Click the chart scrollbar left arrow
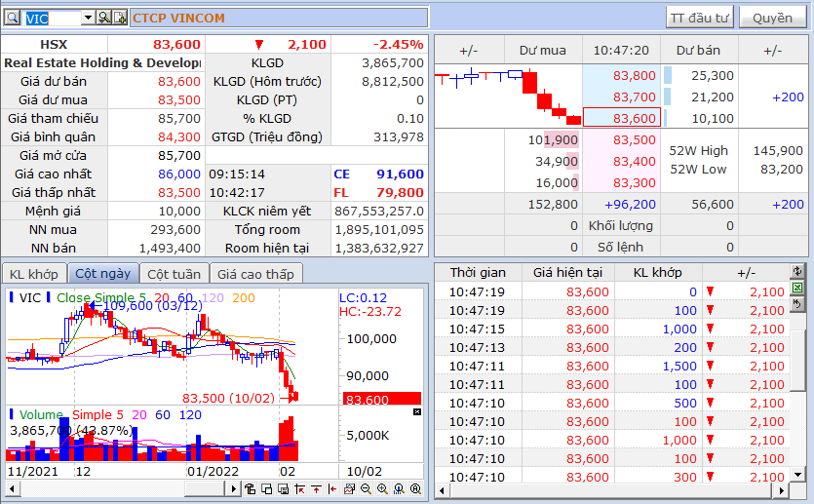 [x=12, y=488]
